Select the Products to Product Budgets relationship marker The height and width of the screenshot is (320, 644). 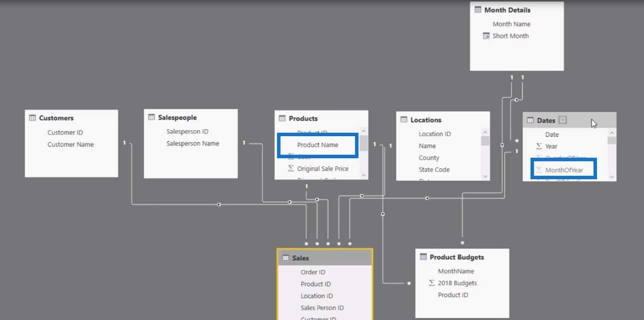click(382, 214)
